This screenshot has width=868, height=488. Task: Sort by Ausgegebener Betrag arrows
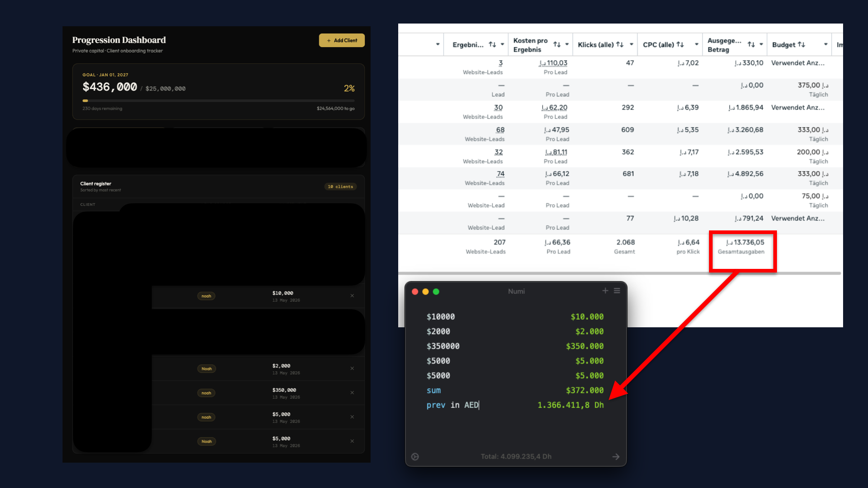tap(751, 44)
